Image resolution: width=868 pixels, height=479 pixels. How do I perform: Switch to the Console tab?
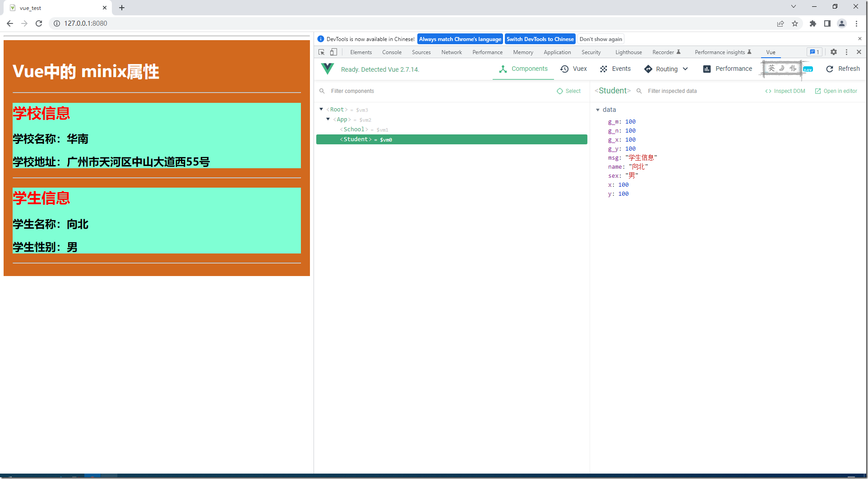tap(392, 52)
